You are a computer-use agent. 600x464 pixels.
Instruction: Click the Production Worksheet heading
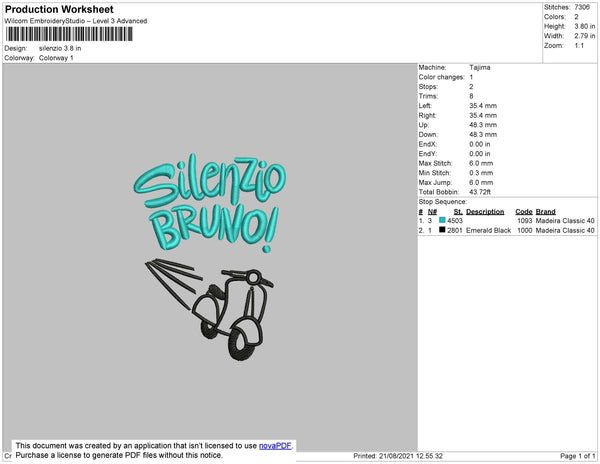[59, 9]
